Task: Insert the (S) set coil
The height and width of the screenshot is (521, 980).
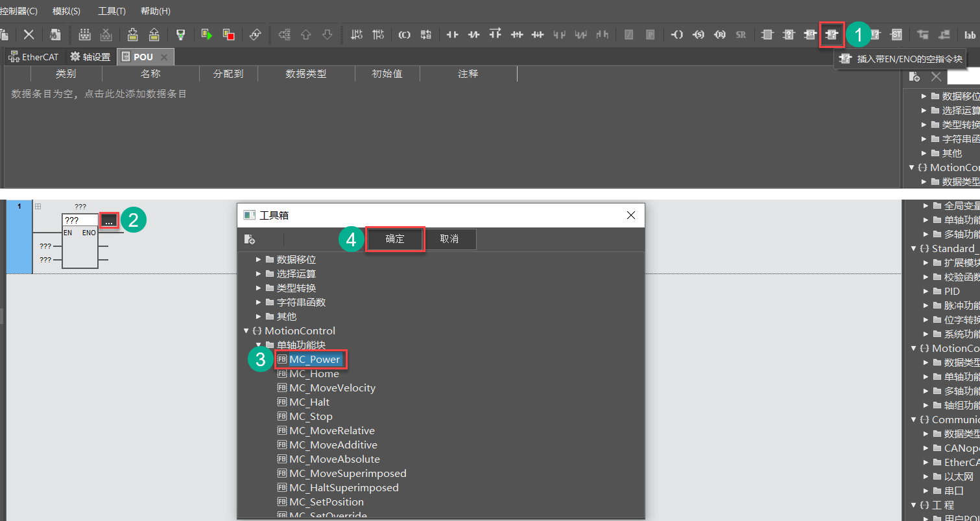Action: click(699, 35)
